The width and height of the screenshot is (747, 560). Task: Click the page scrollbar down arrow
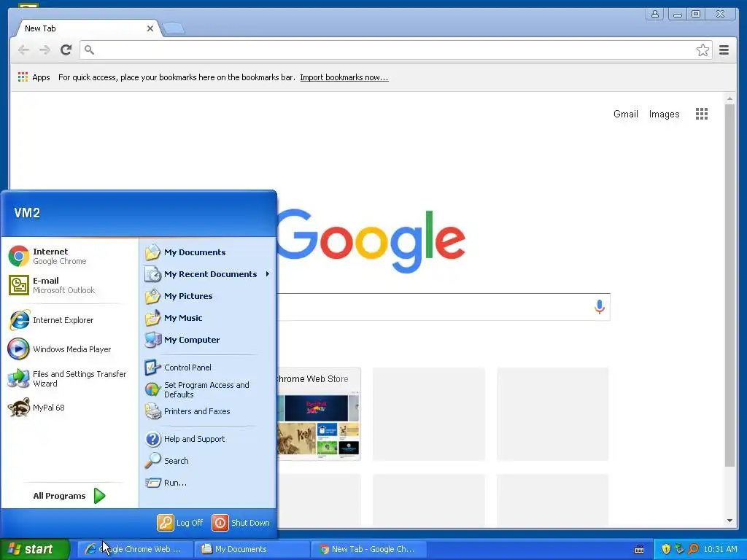click(729, 521)
